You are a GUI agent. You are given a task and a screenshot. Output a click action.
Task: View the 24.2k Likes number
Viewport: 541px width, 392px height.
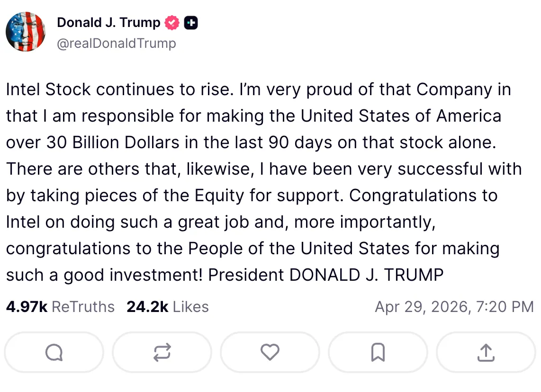click(x=147, y=306)
